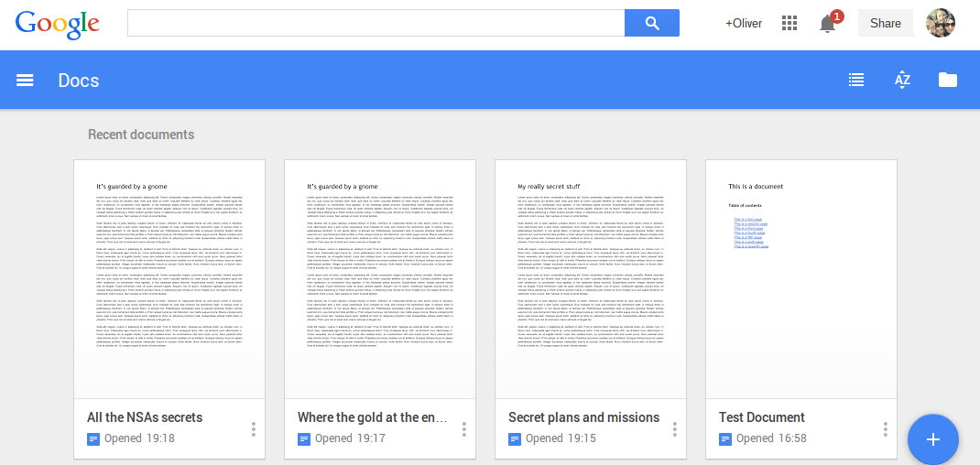The width and height of the screenshot is (980, 465).
Task: Click the Test Document title
Action: pos(762,417)
